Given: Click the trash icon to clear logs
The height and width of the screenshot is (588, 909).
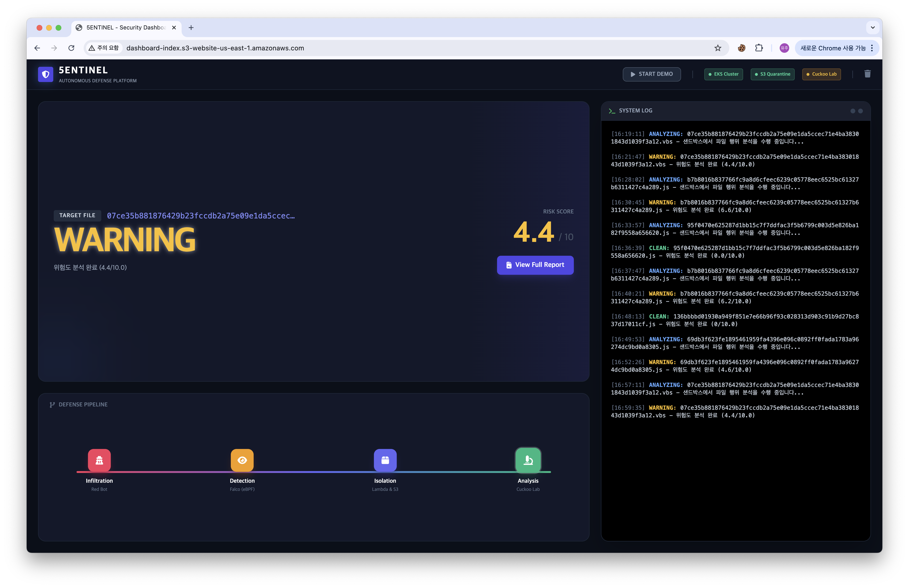Looking at the screenshot, I should [x=867, y=74].
